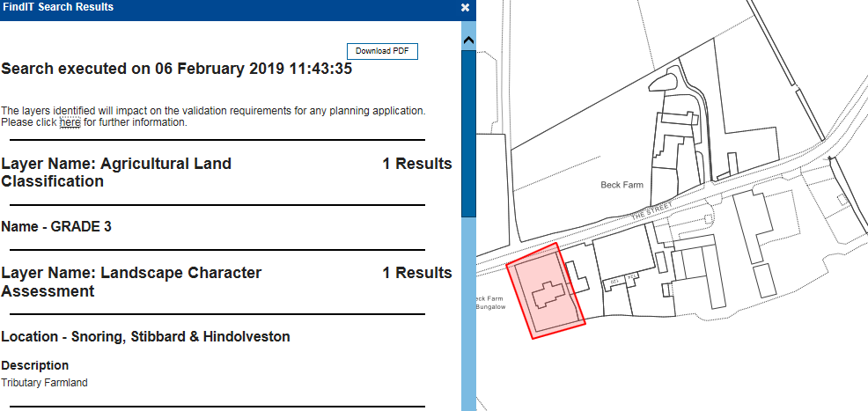Click THE STREET road label on map

pyautogui.click(x=651, y=212)
